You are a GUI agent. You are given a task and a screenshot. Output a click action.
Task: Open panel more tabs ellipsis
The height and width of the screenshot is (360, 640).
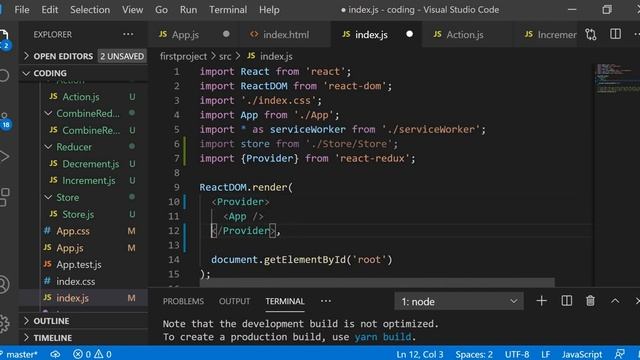click(x=326, y=301)
